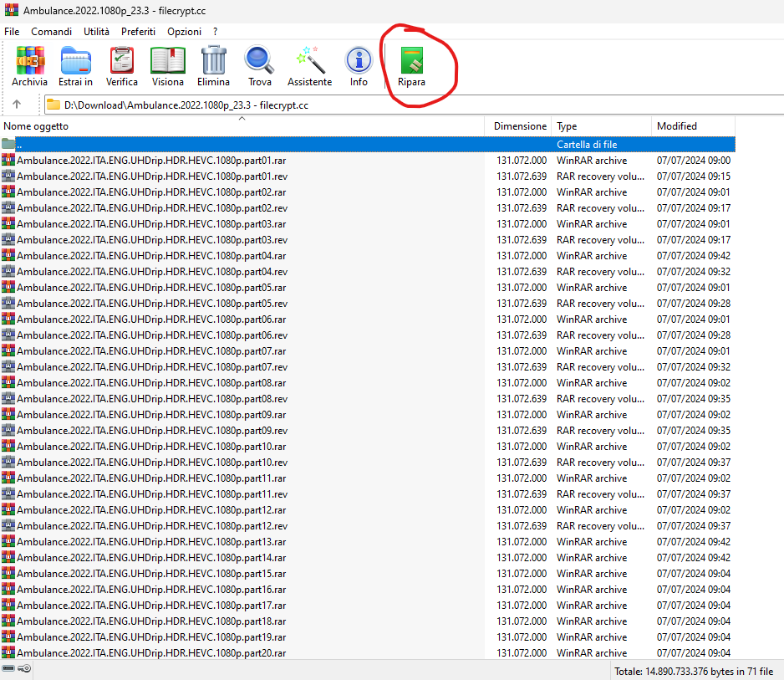Image resolution: width=784 pixels, height=680 pixels.
Task: Click the address path field
Action: (414, 105)
